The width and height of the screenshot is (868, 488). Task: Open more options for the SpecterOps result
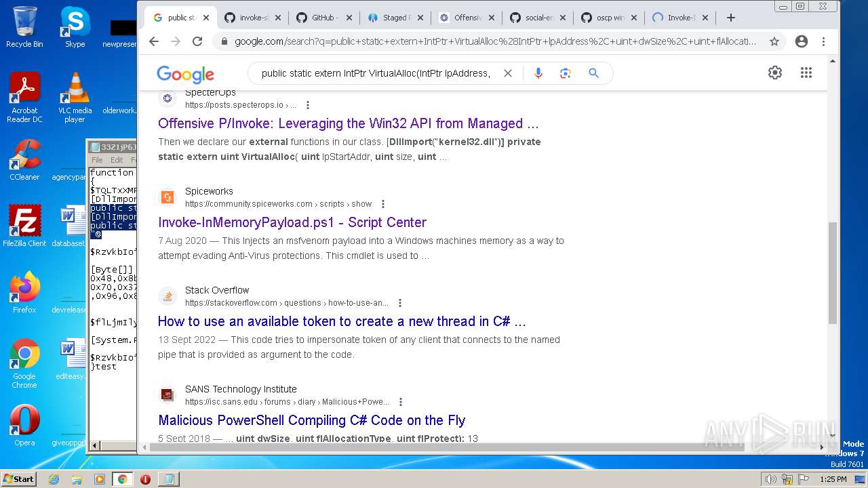pyautogui.click(x=308, y=105)
